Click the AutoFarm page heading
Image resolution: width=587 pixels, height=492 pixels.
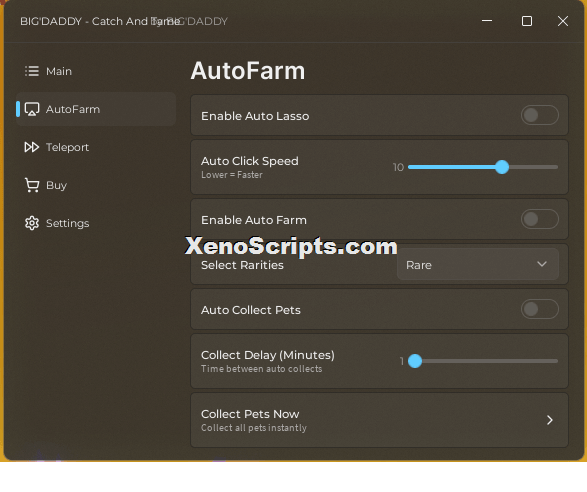click(248, 71)
